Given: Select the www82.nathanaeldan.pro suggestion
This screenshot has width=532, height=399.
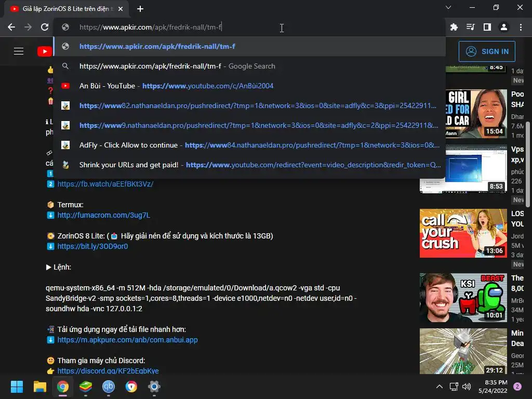Looking at the screenshot, I should (x=249, y=105).
